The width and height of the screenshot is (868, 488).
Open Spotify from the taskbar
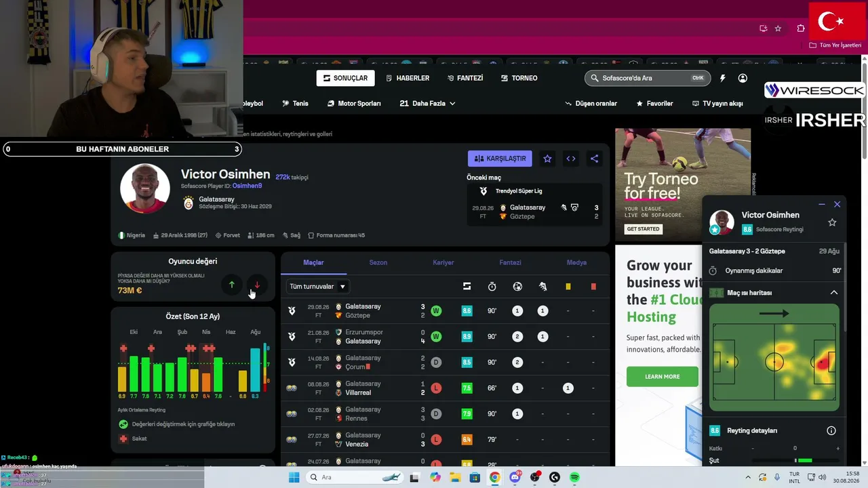(x=574, y=477)
